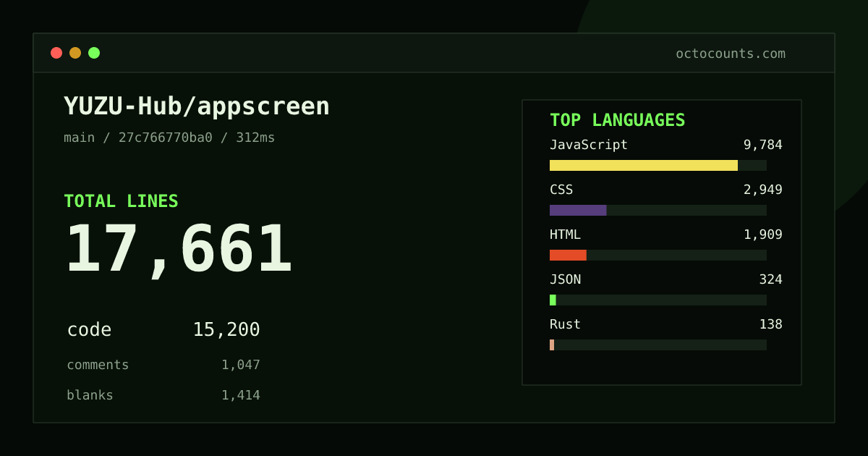Screen dimensions: 868x456
Task: Click the TOTAL LINES heading
Action: (121, 201)
